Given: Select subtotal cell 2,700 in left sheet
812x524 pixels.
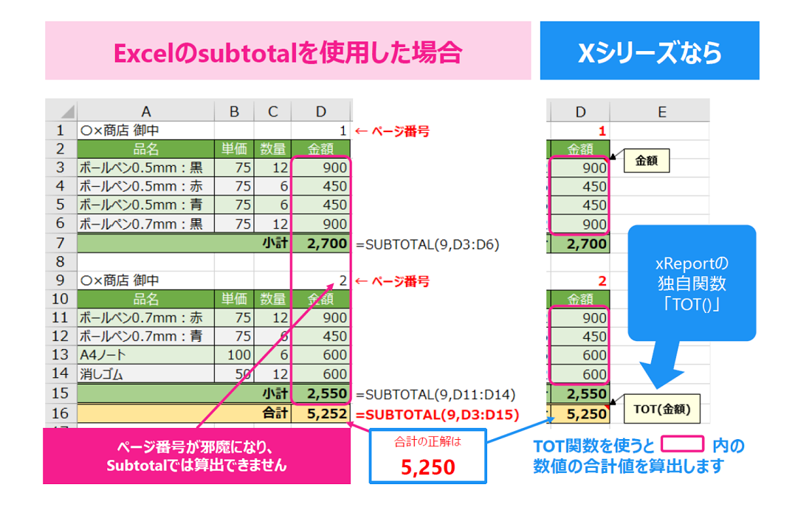Looking at the screenshot, I should (321, 243).
